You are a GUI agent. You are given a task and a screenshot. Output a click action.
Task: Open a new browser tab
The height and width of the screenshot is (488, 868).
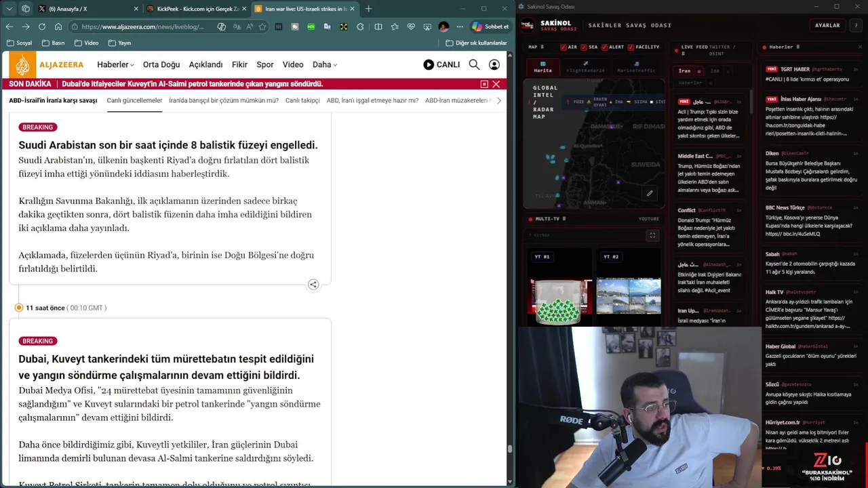(x=368, y=9)
